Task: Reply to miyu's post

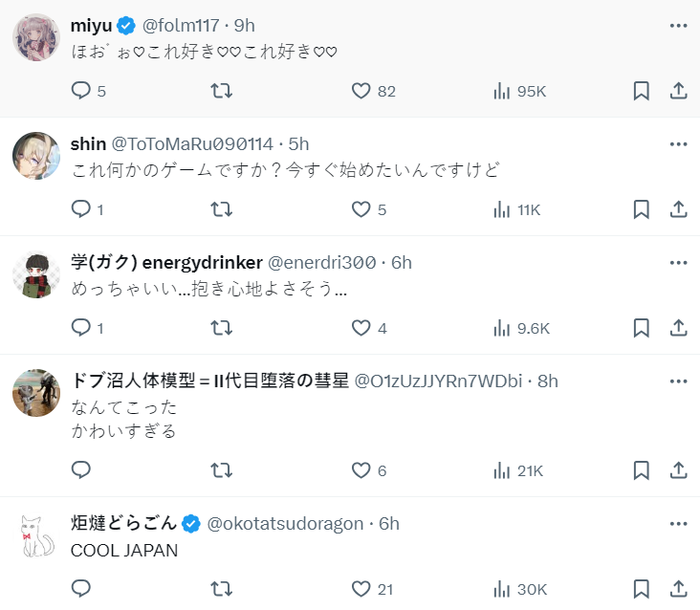Action: [x=82, y=91]
